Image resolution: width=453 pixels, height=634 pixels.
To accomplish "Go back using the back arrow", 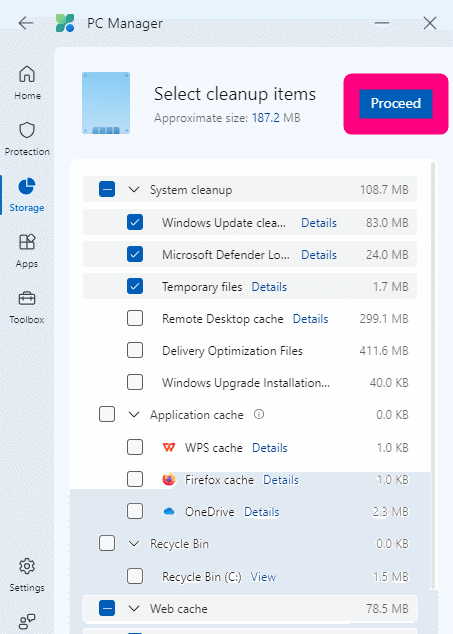I will pos(26,23).
